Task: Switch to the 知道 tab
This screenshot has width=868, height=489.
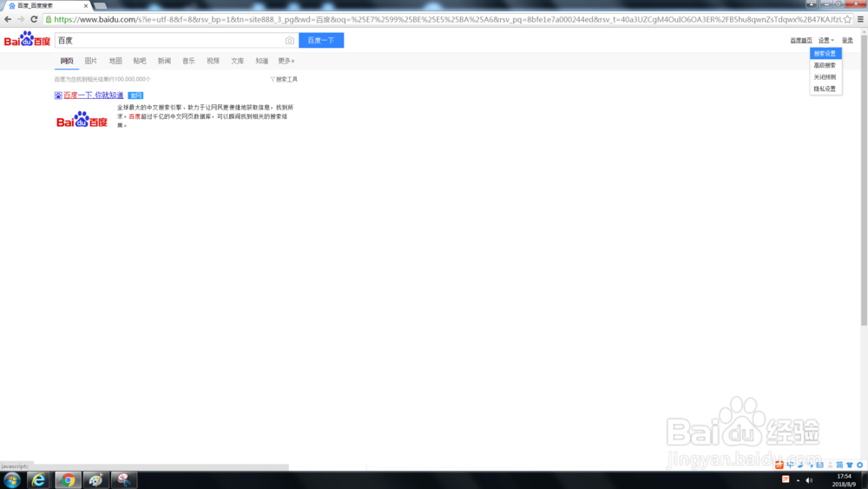Action: click(x=262, y=61)
